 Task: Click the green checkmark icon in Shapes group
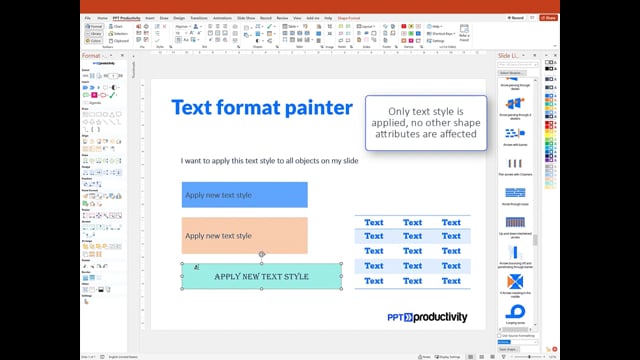[x=269, y=27]
